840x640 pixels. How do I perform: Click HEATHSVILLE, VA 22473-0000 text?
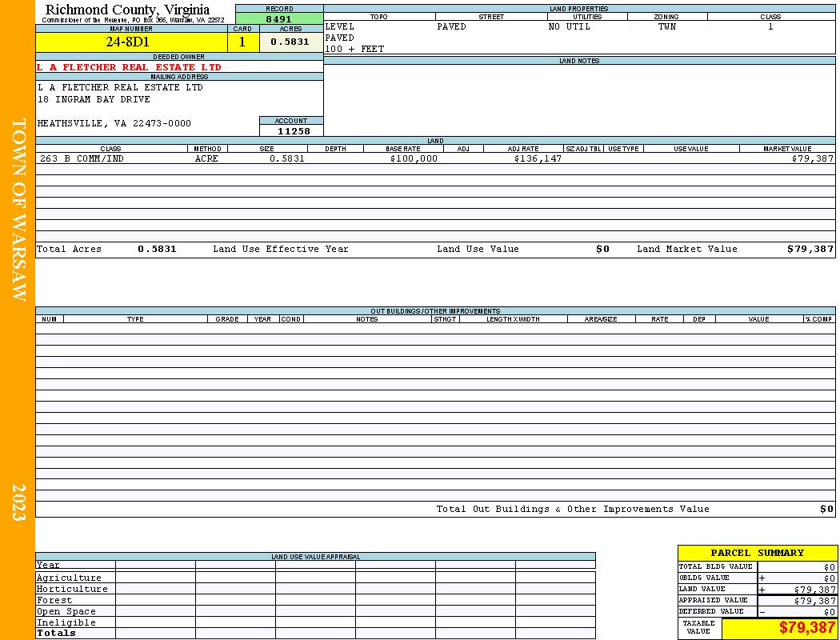[x=114, y=124]
